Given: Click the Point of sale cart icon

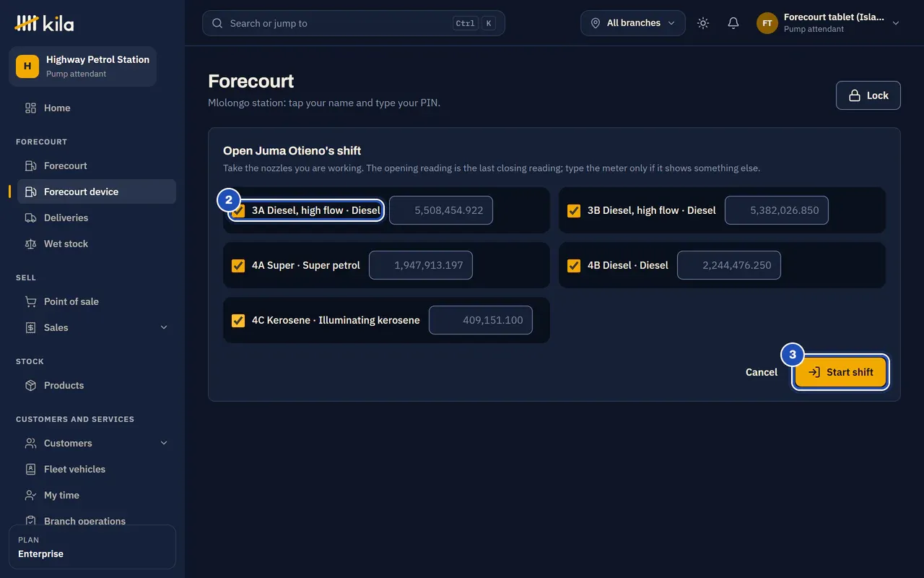Looking at the screenshot, I should tap(30, 301).
